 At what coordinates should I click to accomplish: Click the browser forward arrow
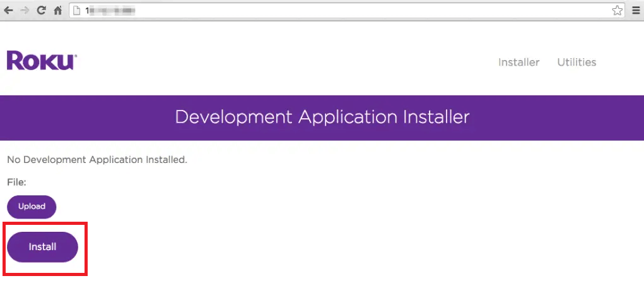click(25, 11)
